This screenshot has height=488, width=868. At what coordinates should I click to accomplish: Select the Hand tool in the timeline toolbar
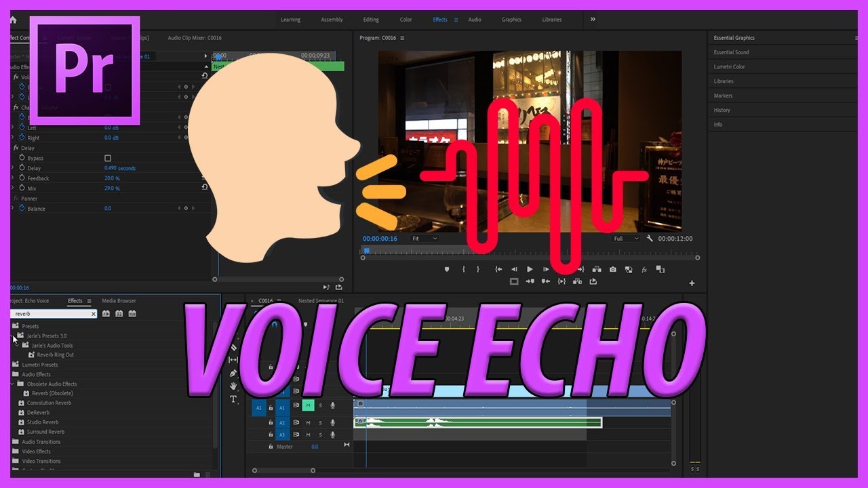tap(233, 384)
